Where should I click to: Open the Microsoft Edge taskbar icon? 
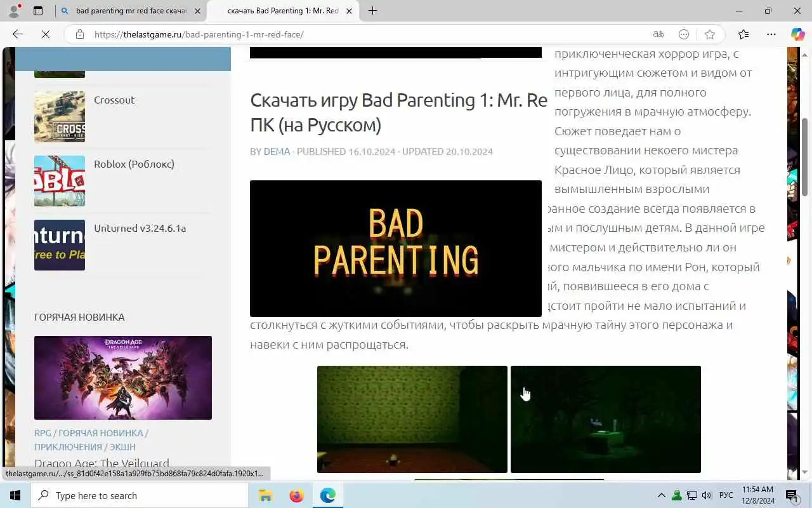click(327, 495)
